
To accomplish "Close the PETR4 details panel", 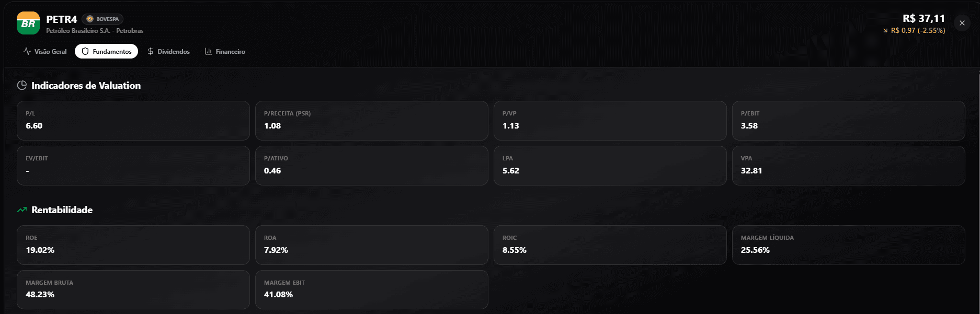I will (962, 23).
